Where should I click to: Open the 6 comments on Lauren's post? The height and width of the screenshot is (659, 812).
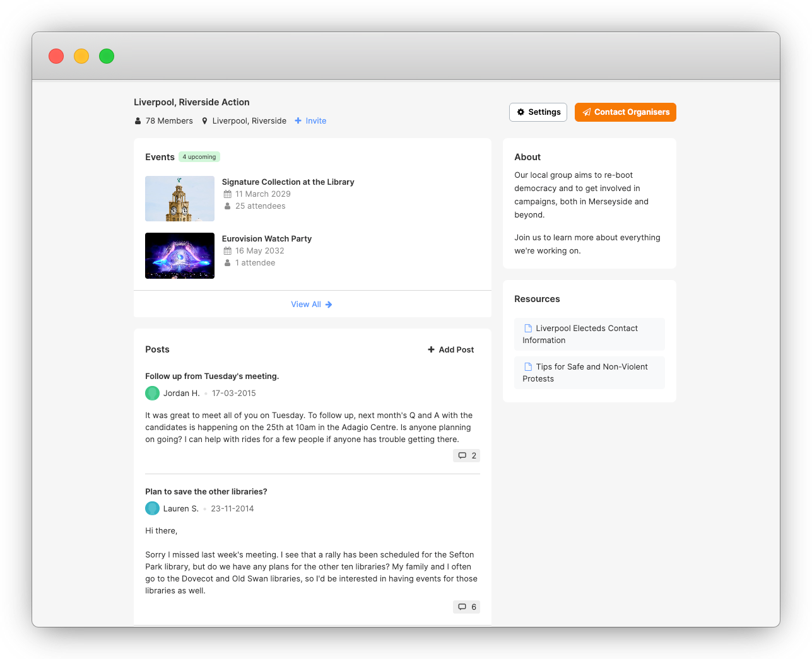point(467,607)
